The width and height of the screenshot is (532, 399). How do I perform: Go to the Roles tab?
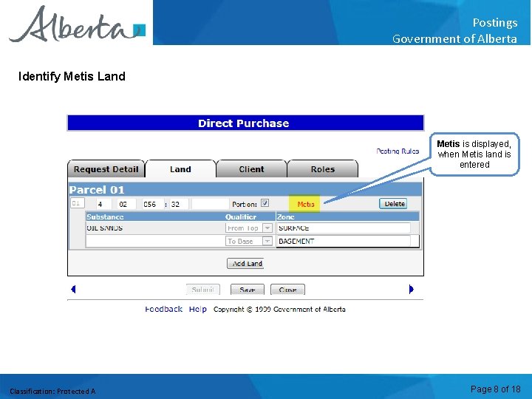(323, 169)
